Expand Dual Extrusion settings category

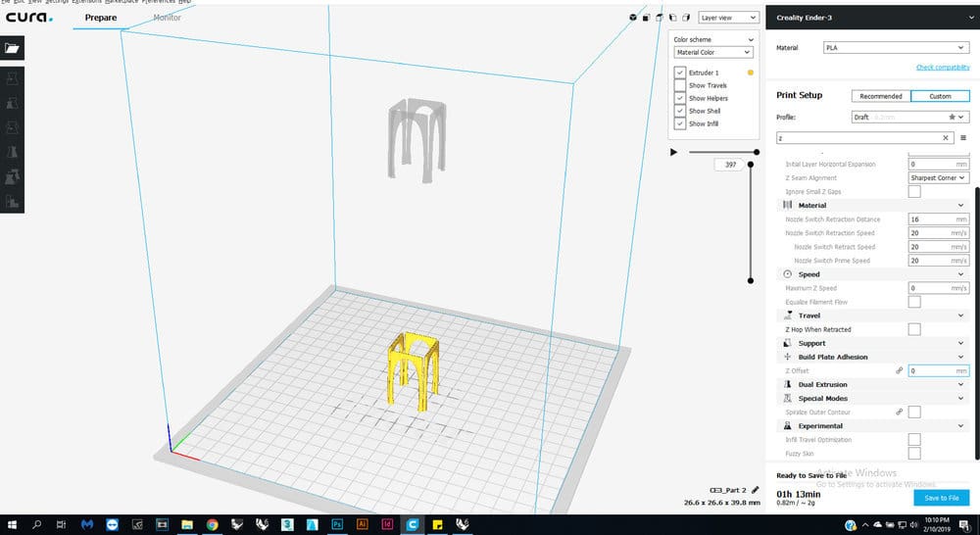872,384
